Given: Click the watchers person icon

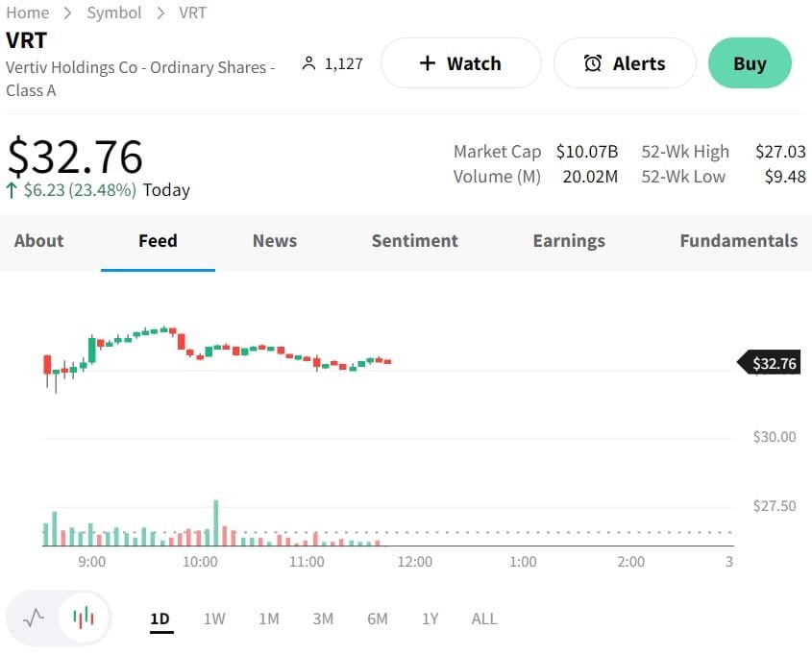Looking at the screenshot, I should 308,63.
